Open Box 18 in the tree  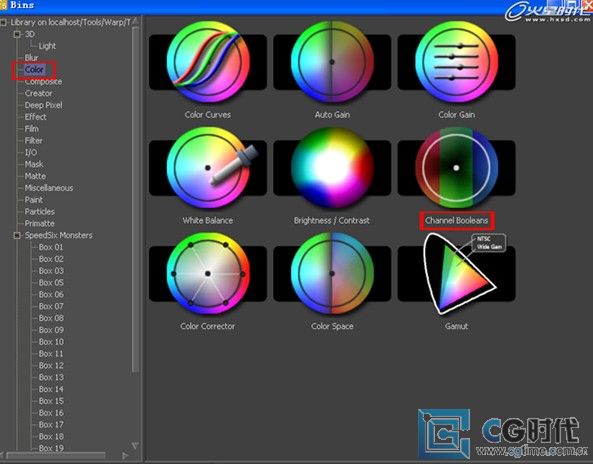pyautogui.click(x=51, y=436)
